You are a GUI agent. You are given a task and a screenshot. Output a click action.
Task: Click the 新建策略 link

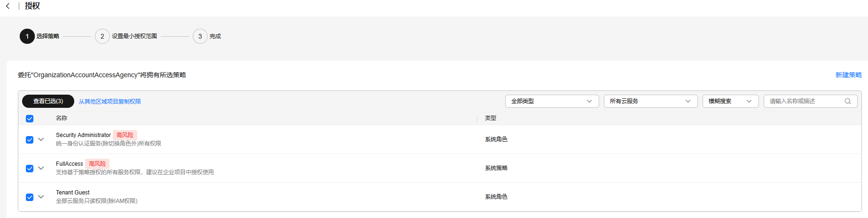click(x=849, y=75)
